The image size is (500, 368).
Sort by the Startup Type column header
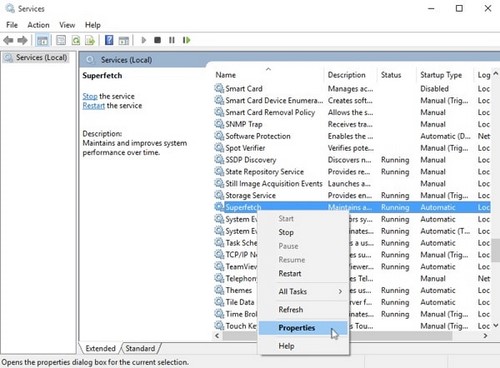pyautogui.click(x=445, y=75)
